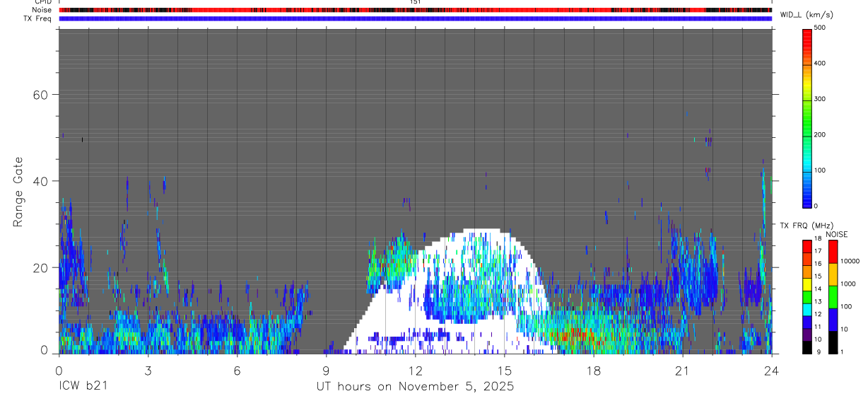Click the '200' tick on WID colorbar
Image resolution: width=868 pixels, height=401 pixels.
(x=820, y=134)
